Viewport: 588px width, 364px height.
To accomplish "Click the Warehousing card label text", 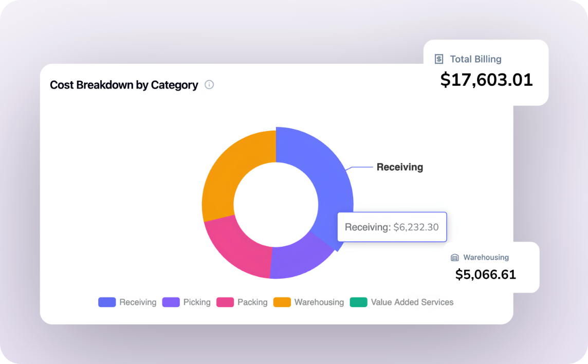I will [486, 258].
